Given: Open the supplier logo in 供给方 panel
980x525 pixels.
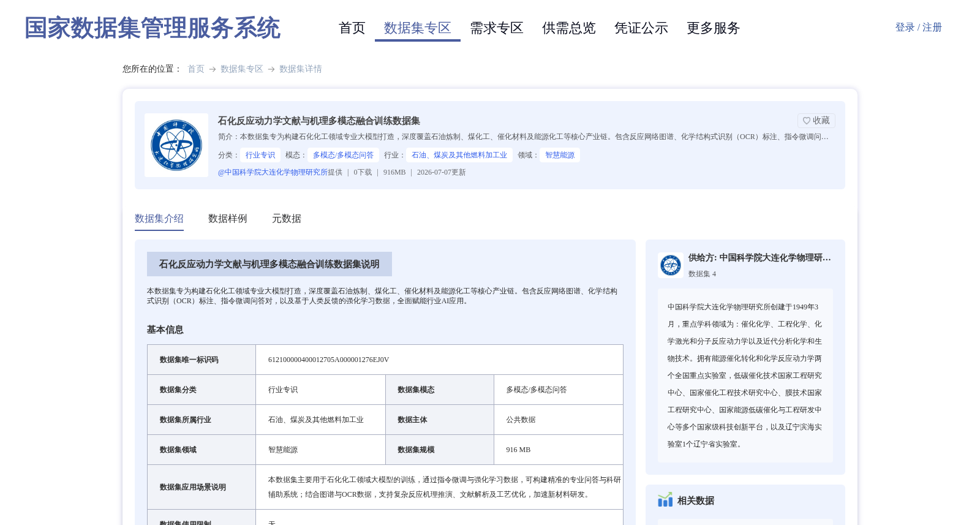Looking at the screenshot, I should [x=671, y=265].
